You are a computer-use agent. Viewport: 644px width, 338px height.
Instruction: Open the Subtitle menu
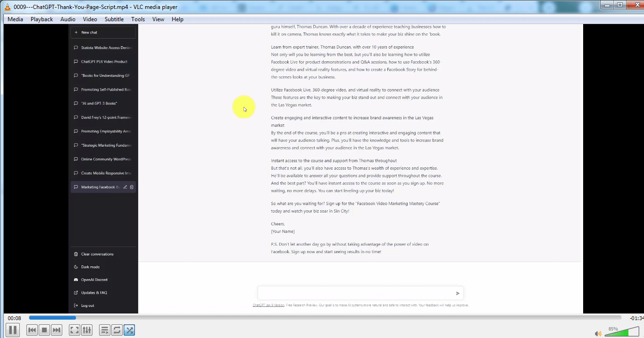click(114, 19)
